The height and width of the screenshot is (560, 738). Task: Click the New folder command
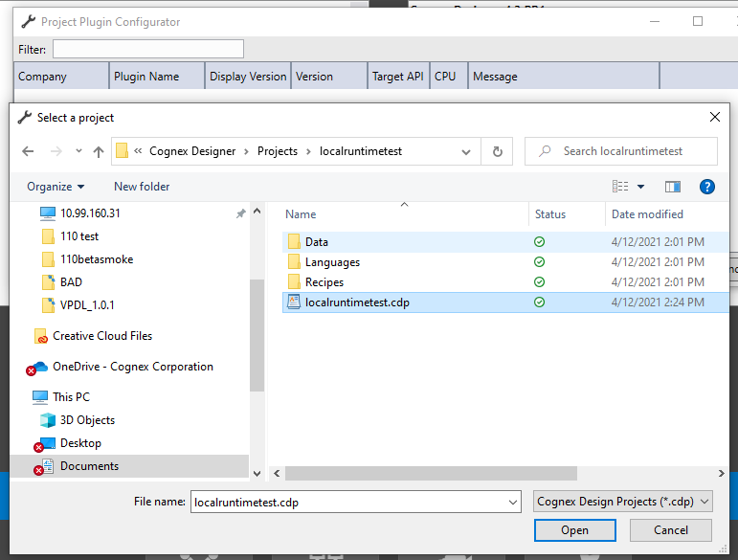[142, 187]
